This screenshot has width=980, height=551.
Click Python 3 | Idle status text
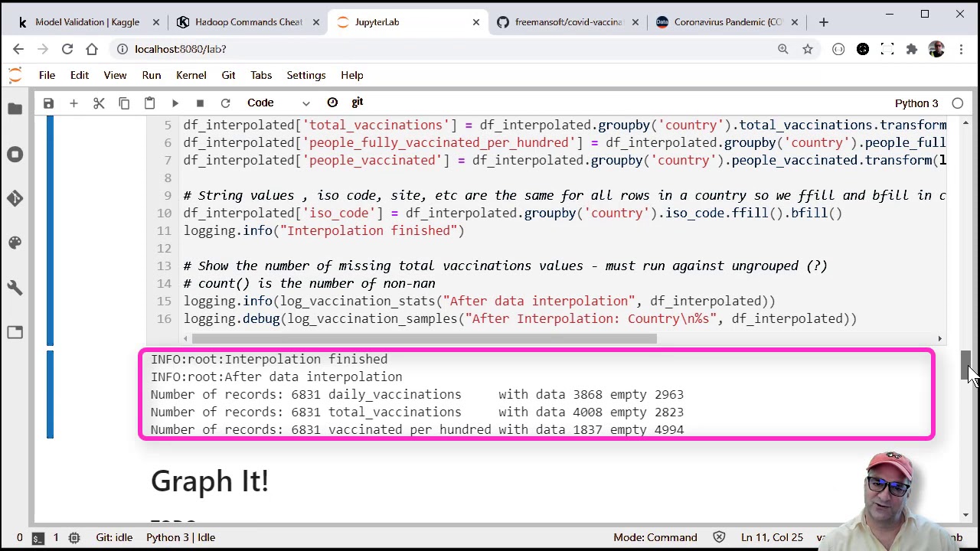tap(181, 537)
